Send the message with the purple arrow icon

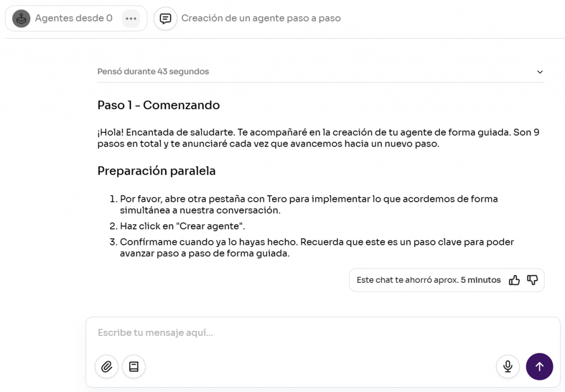(x=540, y=367)
